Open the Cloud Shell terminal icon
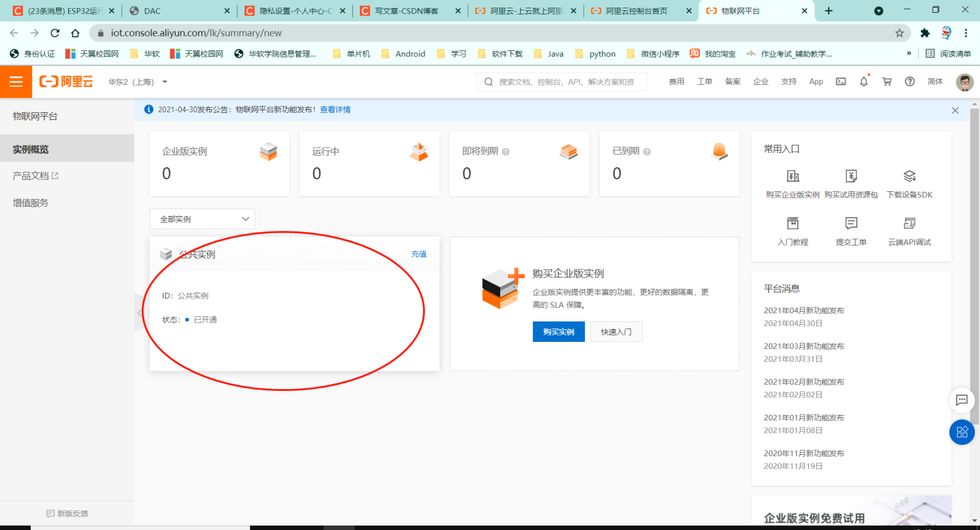 pos(841,82)
